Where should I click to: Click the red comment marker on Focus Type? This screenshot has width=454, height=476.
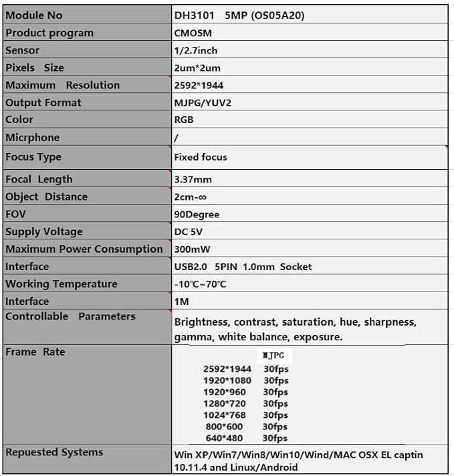(x=170, y=147)
